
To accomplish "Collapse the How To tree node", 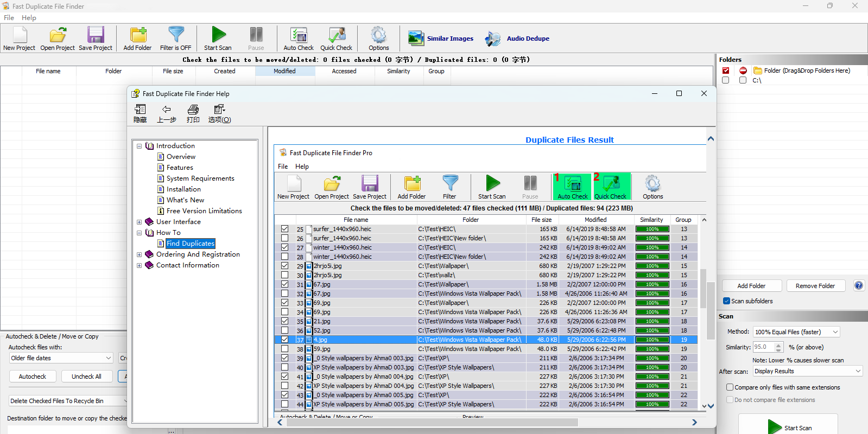I will (140, 233).
